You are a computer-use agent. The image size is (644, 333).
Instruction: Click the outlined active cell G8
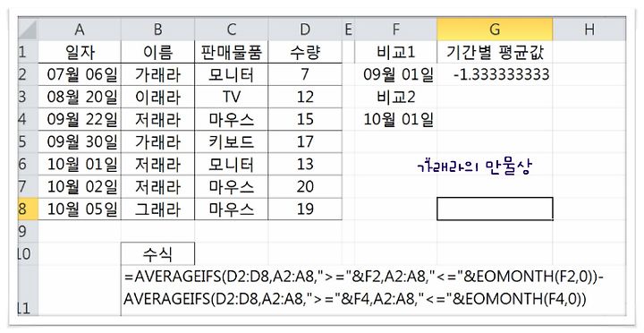(x=495, y=209)
